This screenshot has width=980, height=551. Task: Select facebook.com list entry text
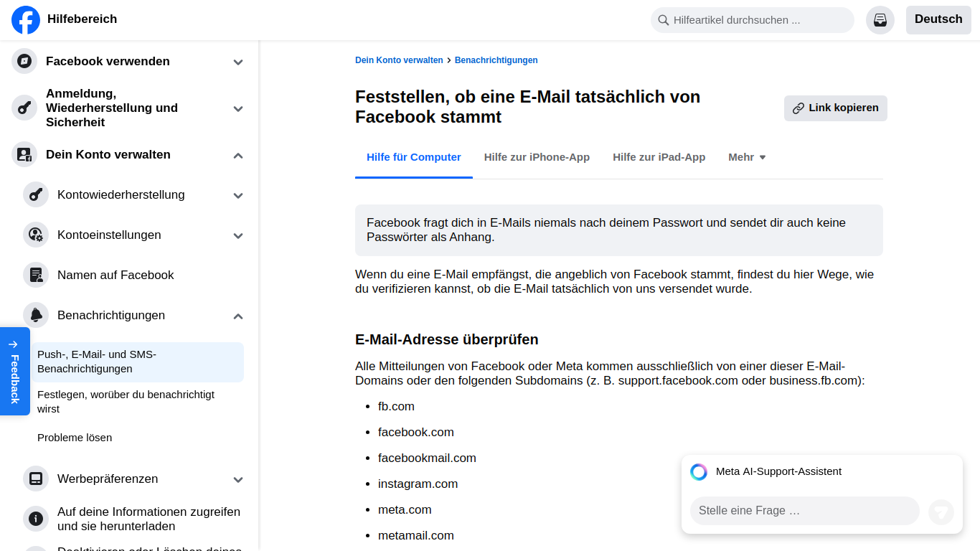click(416, 432)
